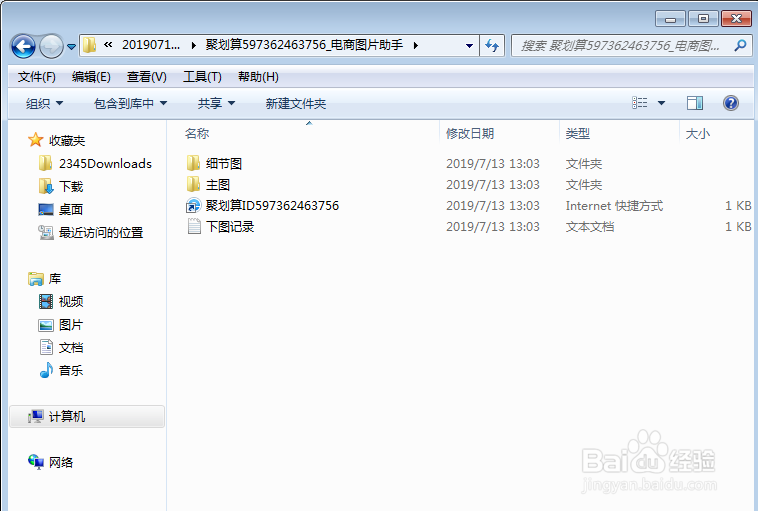
Task: Select 计算机 in the navigation pane
Action: 87,416
